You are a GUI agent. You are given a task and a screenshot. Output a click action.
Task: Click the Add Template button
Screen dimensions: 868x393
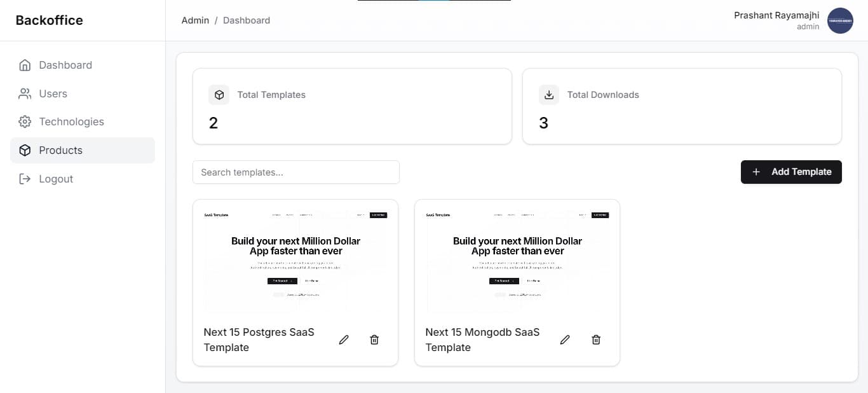[791, 172]
